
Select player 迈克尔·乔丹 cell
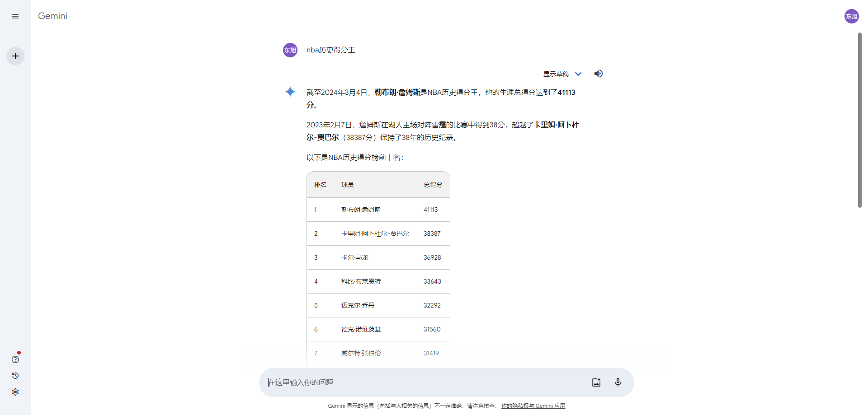(358, 305)
